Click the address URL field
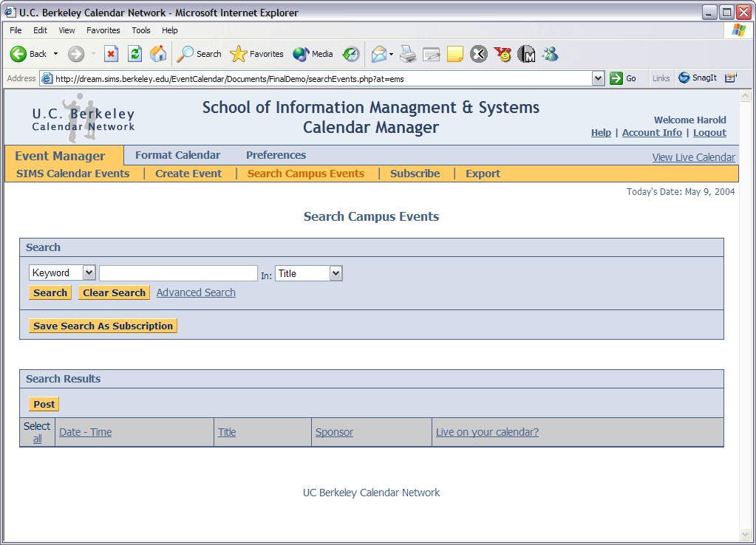Screen dimensions: 756x545 coord(322,78)
